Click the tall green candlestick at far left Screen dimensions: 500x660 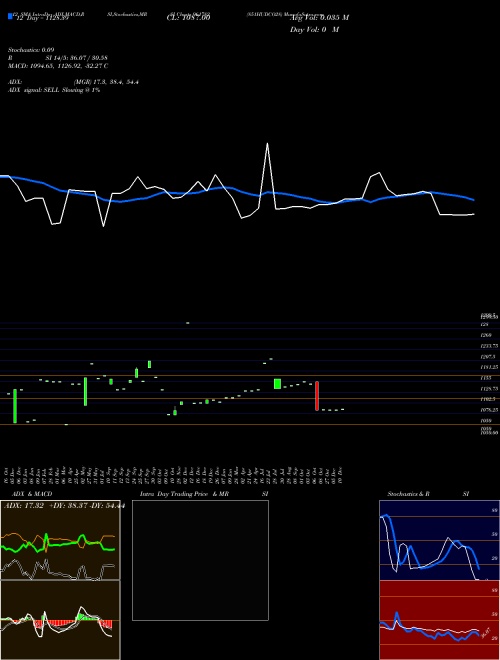[x=15, y=406]
